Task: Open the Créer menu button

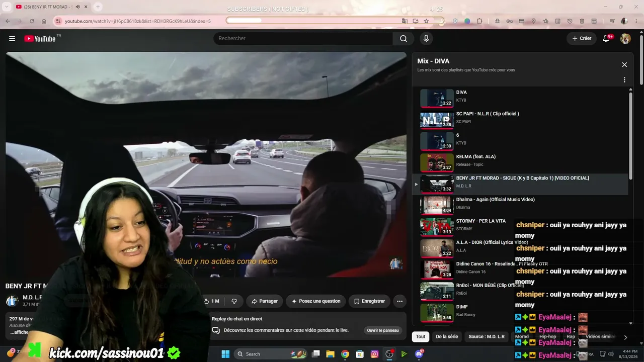Action: pyautogui.click(x=582, y=39)
